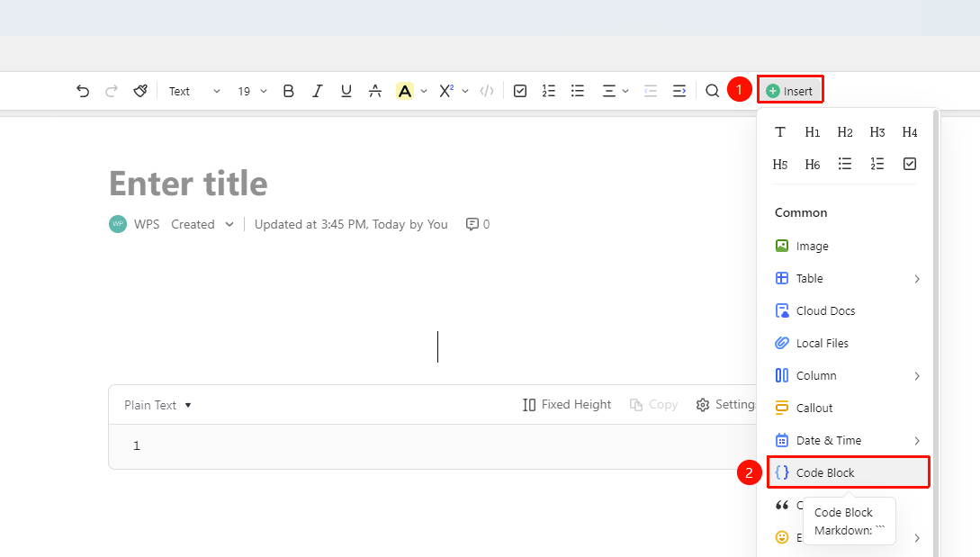
Task: Open the search magnifier tool
Action: (x=713, y=91)
